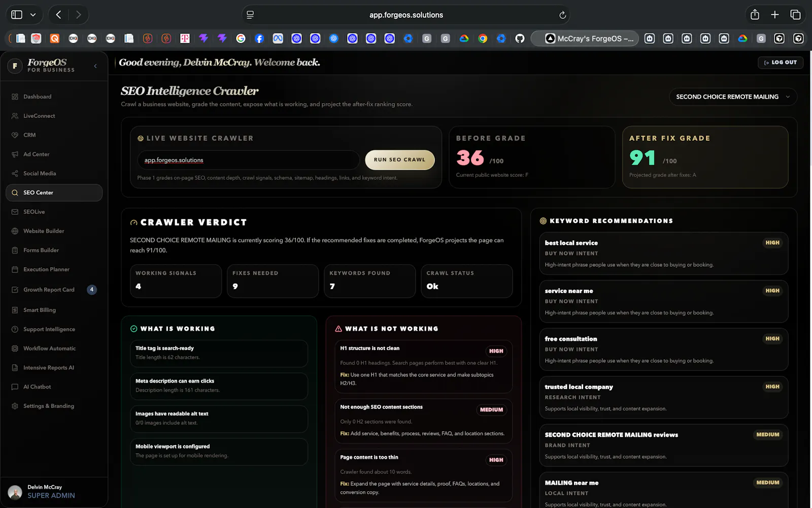Click 'Not enough SEO content sections' issue
Screen dimensions: 812x508
[x=423, y=421]
